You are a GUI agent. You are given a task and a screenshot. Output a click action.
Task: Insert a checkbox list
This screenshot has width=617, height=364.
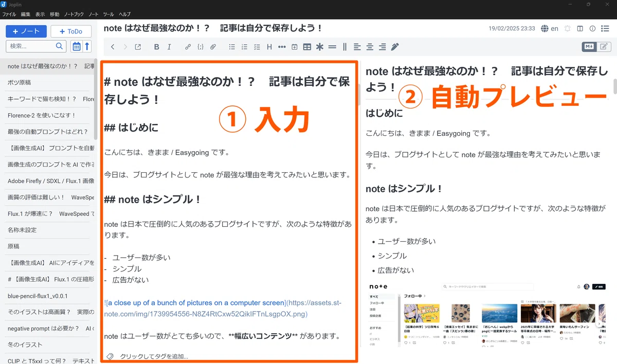(257, 47)
